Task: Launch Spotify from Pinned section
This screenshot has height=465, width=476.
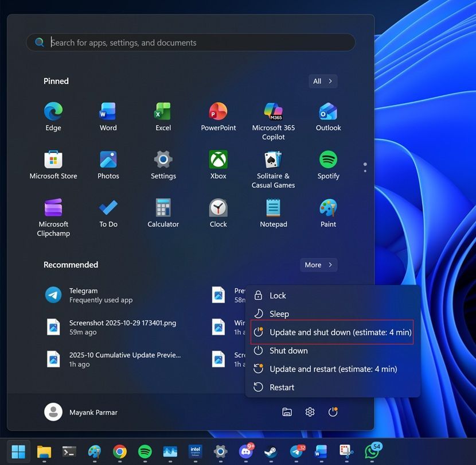Action: [328, 159]
